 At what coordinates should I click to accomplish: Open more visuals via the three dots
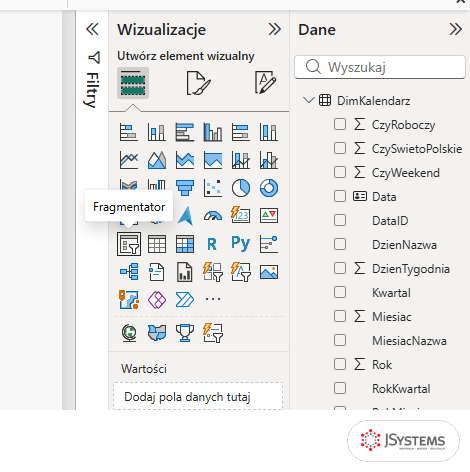tap(213, 299)
